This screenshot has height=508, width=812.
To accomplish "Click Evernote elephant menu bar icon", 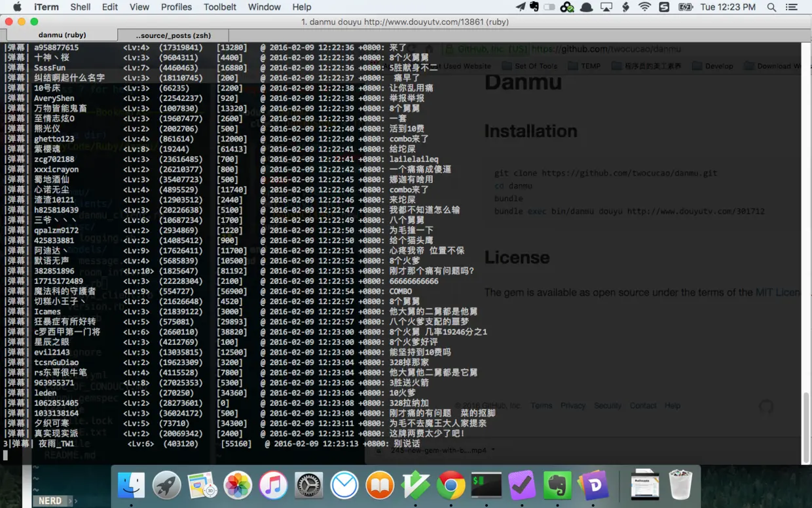I will [x=534, y=7].
